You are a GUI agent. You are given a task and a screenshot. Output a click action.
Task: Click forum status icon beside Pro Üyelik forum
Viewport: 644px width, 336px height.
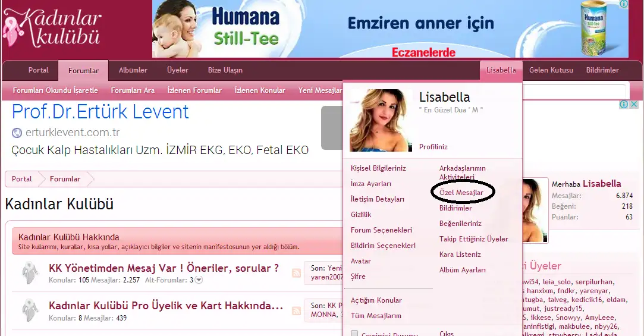click(30, 310)
